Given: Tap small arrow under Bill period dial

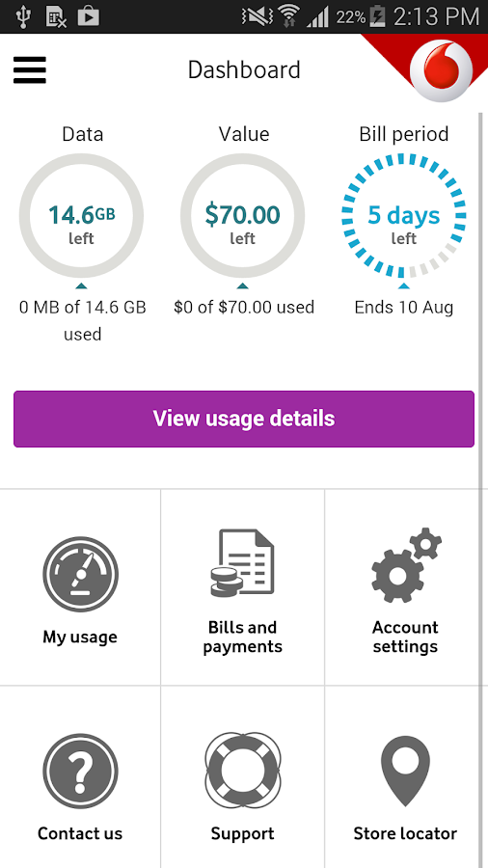Looking at the screenshot, I should (x=404, y=285).
